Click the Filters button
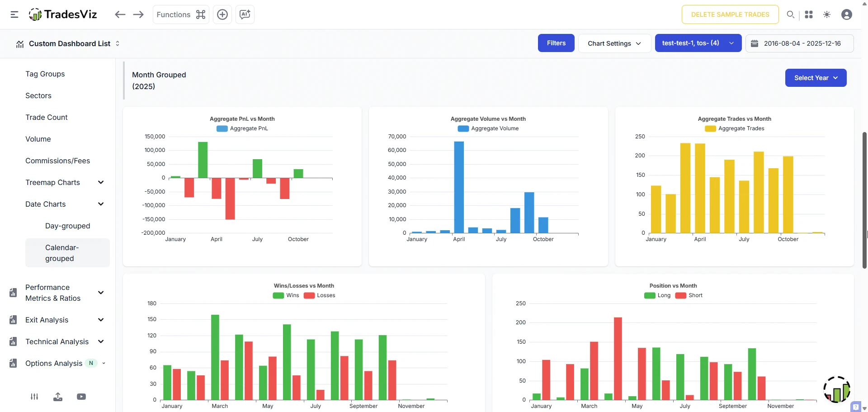 coord(556,43)
